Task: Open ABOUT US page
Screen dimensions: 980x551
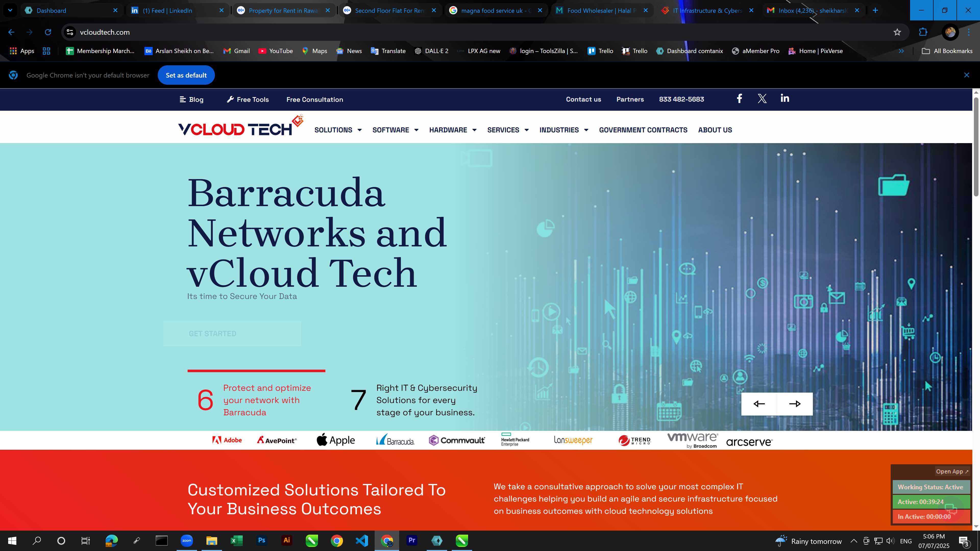Action: (x=715, y=130)
